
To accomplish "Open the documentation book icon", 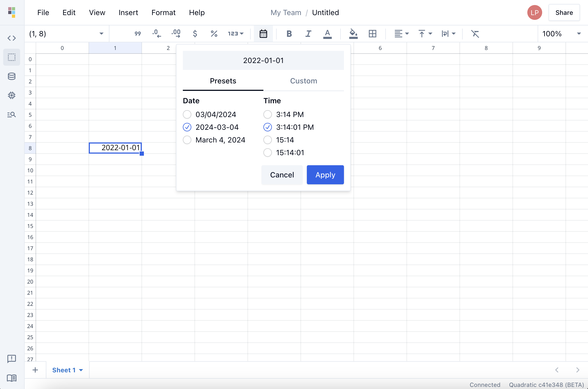I will [12, 378].
